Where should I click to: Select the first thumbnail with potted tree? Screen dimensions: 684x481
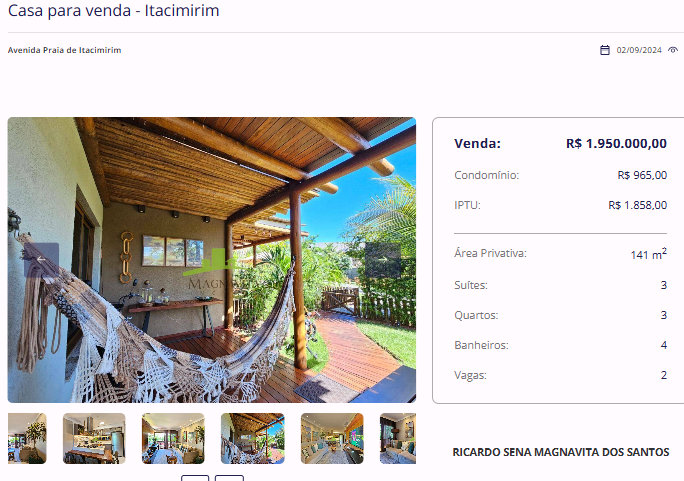pos(27,438)
